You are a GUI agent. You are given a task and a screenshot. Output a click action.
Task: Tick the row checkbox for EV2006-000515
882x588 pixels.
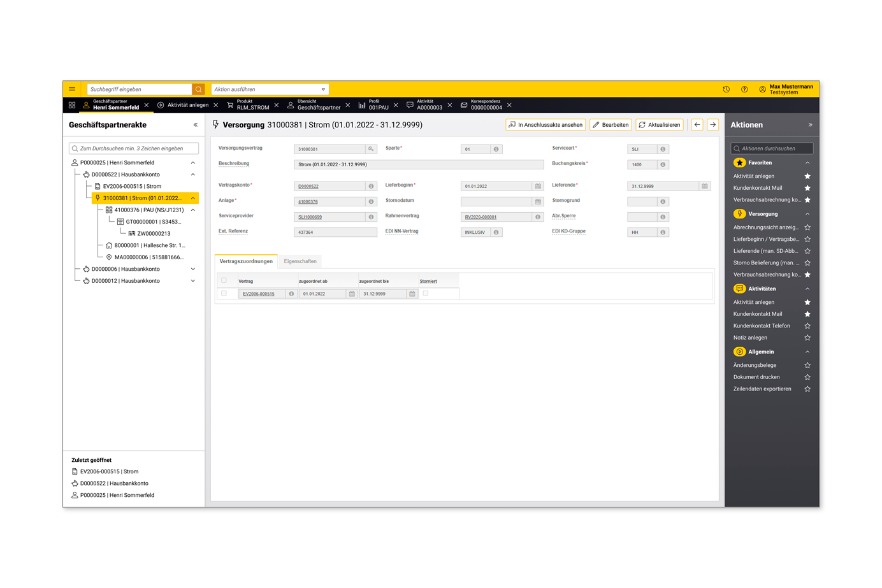[x=224, y=294]
